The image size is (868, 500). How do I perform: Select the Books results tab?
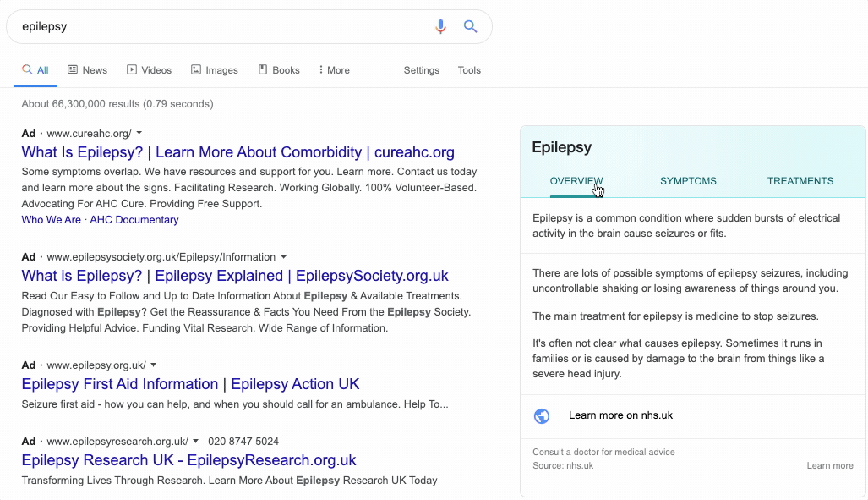point(279,70)
